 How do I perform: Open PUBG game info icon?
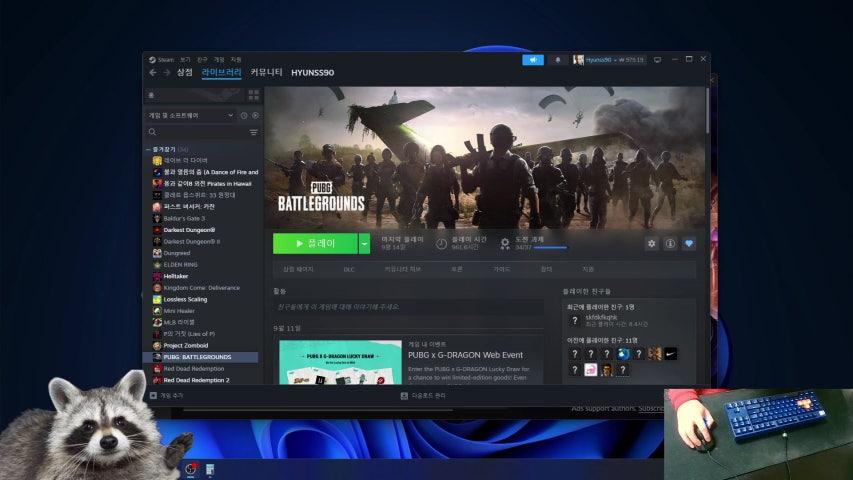click(670, 243)
